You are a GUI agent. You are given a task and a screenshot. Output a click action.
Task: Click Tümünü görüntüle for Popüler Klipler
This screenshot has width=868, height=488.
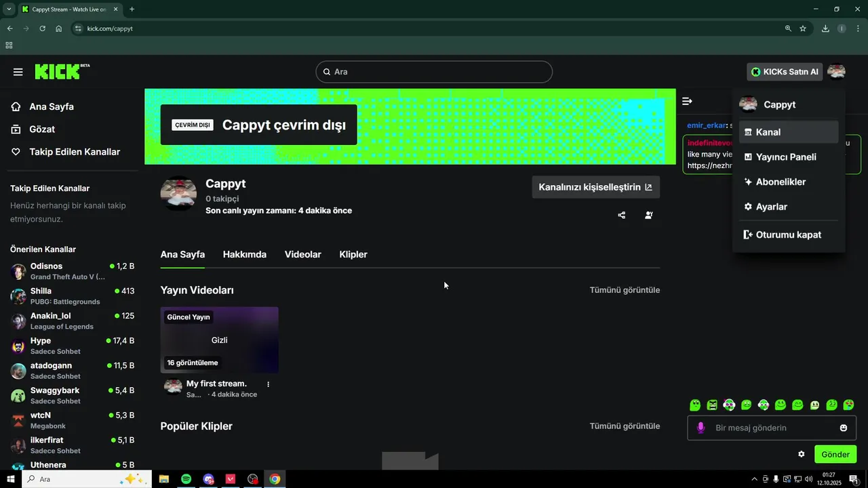click(x=625, y=426)
